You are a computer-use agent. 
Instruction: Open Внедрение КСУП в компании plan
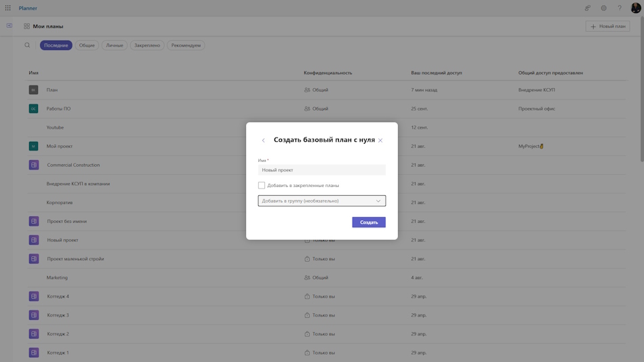[78, 184]
